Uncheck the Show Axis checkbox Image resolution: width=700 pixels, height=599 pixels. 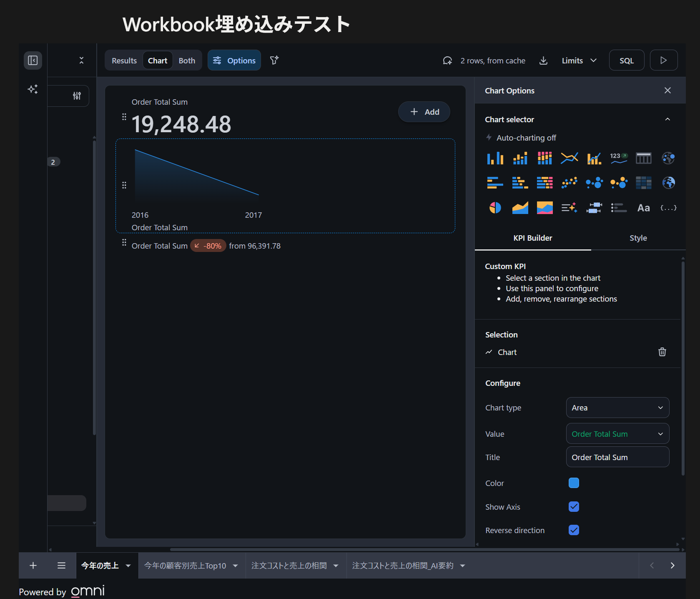click(574, 507)
